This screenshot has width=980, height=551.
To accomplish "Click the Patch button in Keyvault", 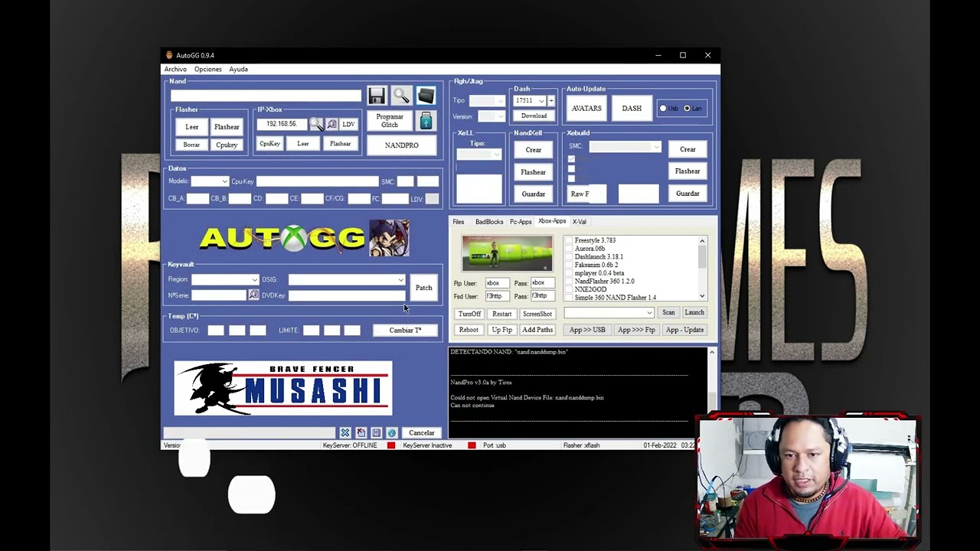I will (423, 288).
